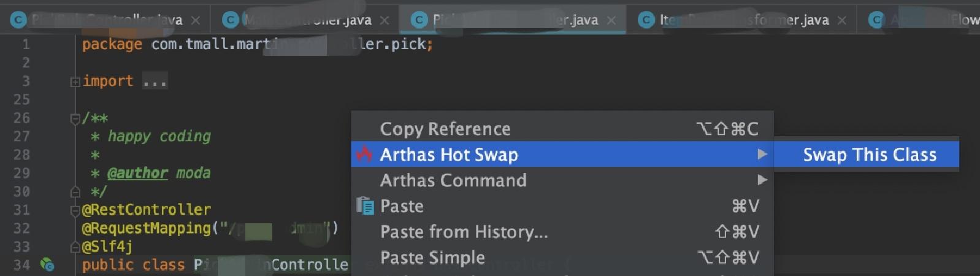980x276 pixels.
Task: Select Swap This Class submenu item
Action: (869, 154)
